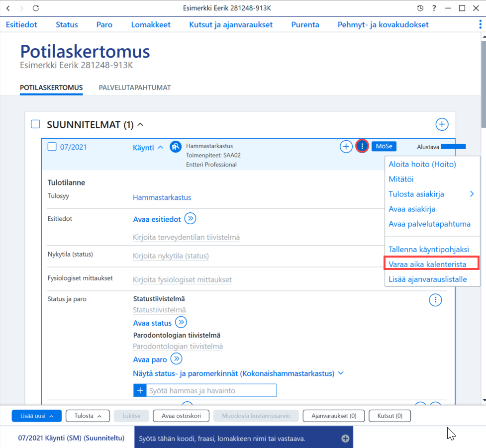Screen dimensions: 486x448
Task: Switch to the Palvelutapahtumat tab
Action: click(x=134, y=88)
